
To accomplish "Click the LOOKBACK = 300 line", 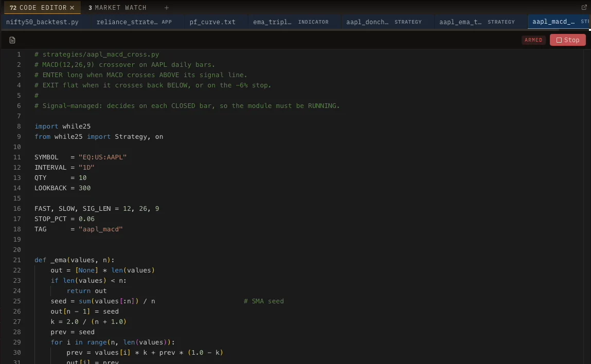I will [63, 188].
